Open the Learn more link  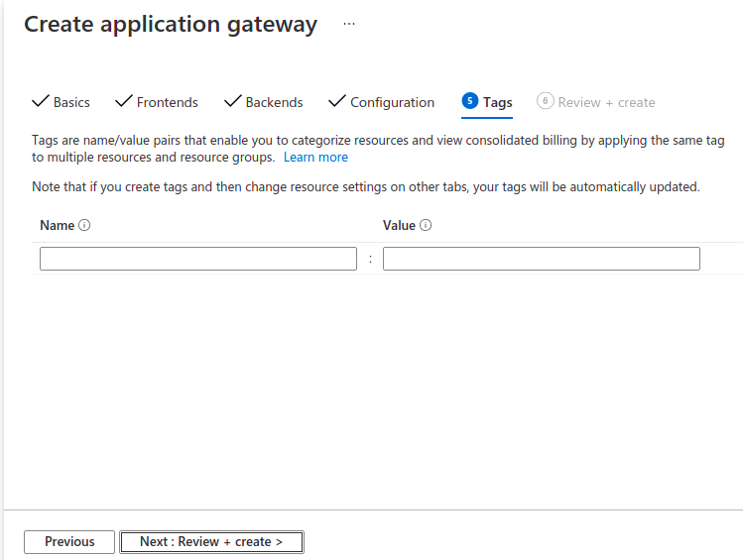coord(315,157)
